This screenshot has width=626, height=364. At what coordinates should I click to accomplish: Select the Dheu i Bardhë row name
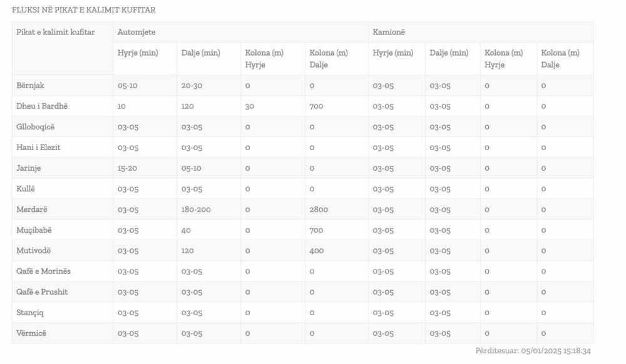coord(42,106)
